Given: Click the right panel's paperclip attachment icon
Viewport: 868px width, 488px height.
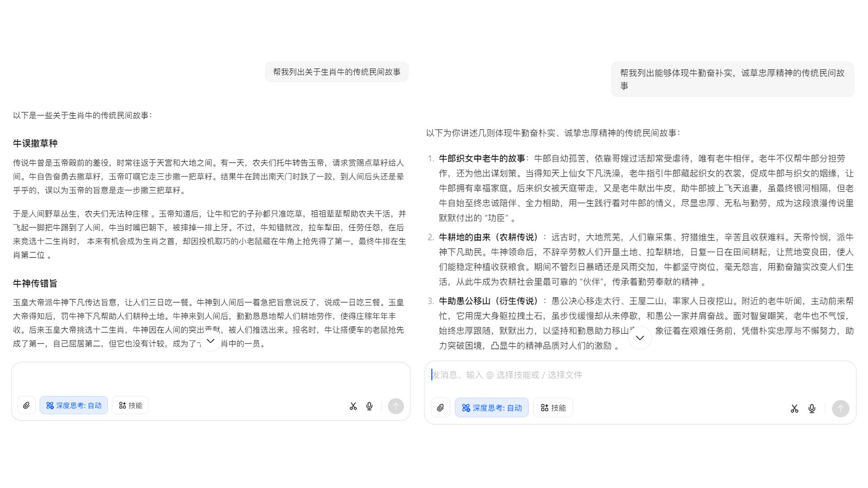Looking at the screenshot, I should [440, 408].
